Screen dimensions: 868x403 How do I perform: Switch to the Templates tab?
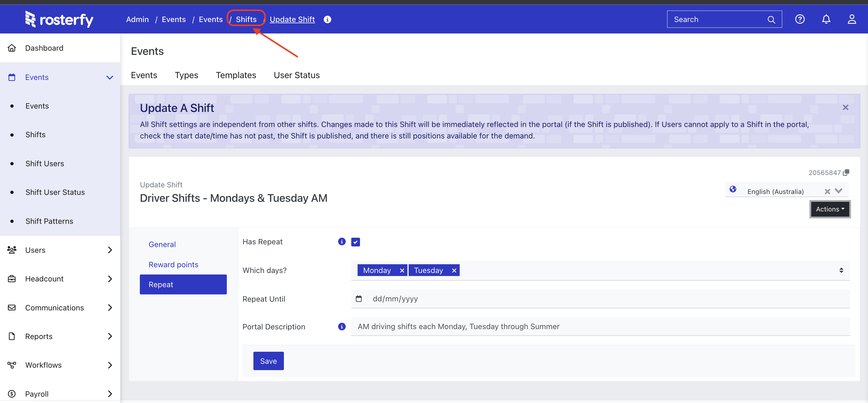point(236,75)
